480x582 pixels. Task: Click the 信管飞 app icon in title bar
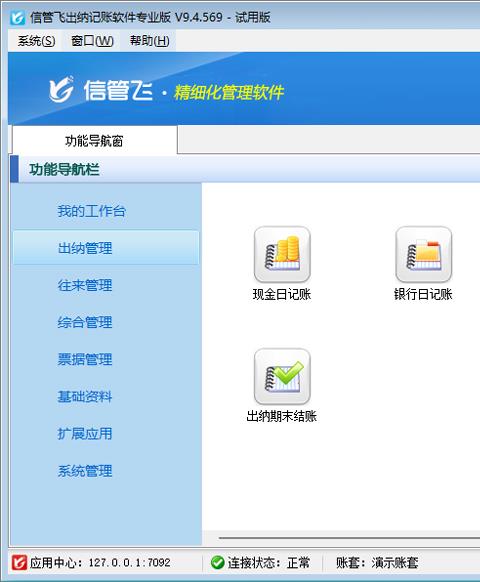coord(17,17)
